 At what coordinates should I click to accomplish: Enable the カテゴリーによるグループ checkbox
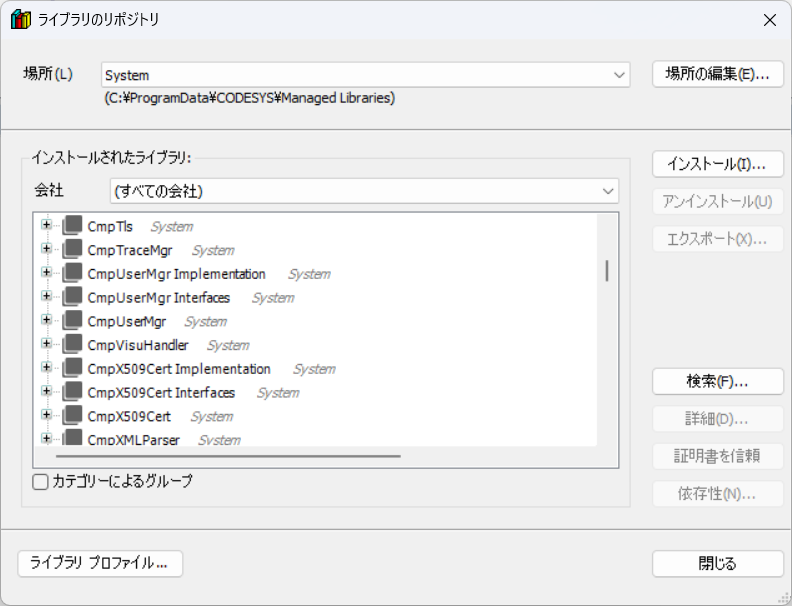40,481
